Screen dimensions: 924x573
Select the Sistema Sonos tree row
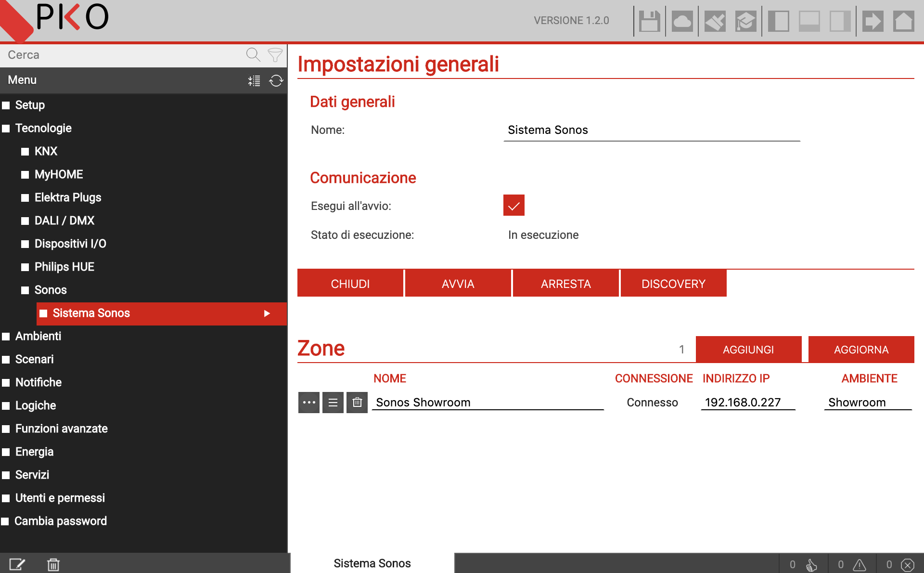(x=162, y=313)
